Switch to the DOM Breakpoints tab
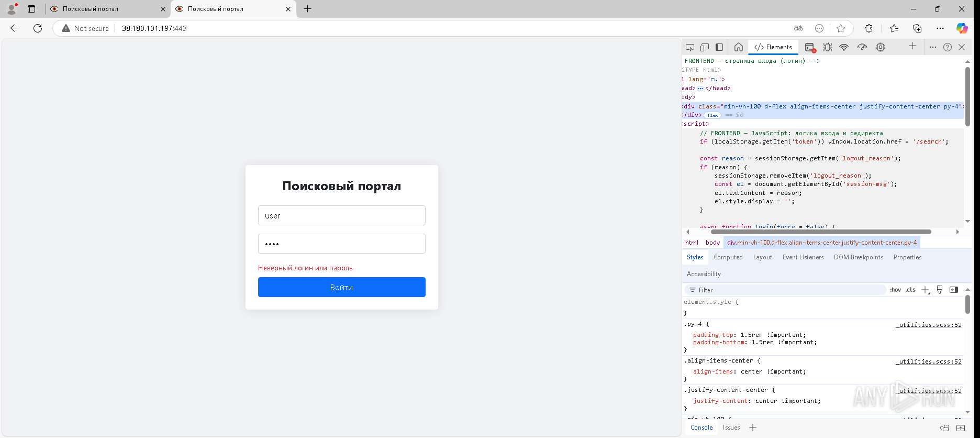980x438 pixels. click(859, 257)
